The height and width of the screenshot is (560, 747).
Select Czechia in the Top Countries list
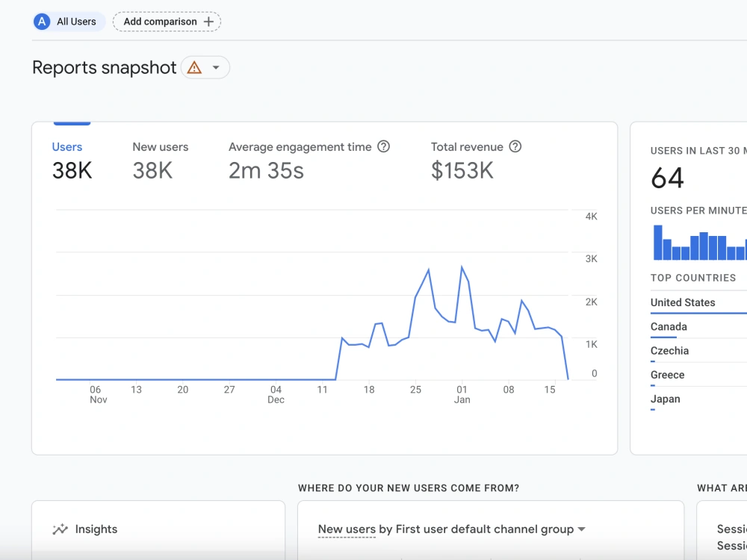[x=669, y=351]
